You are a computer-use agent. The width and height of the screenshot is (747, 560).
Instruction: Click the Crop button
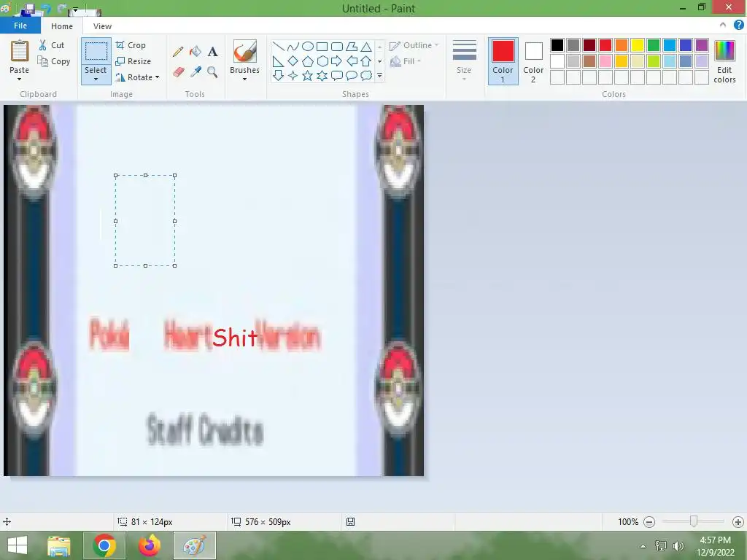[131, 45]
